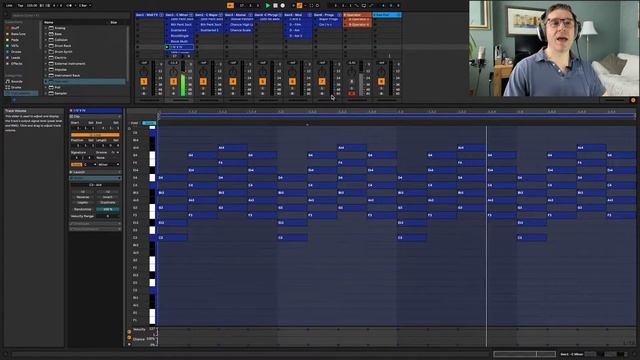640x360 pixels.
Task: Select the Gen2 - Progs track header
Action: [327, 15]
